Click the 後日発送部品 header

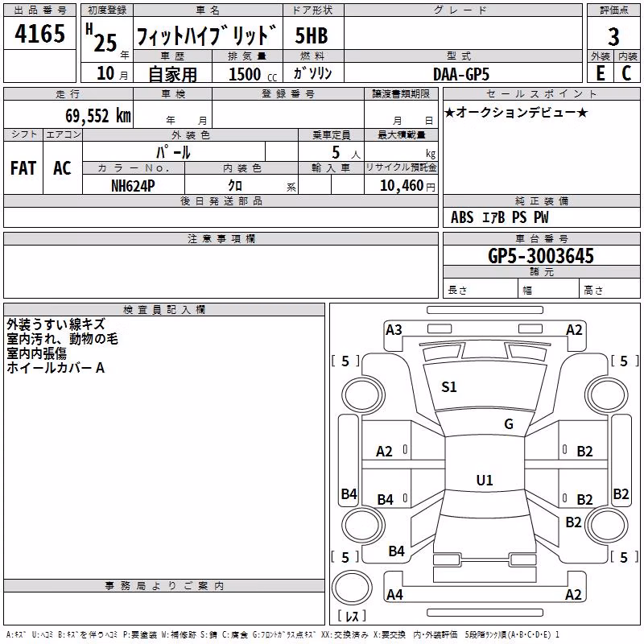[x=221, y=201]
